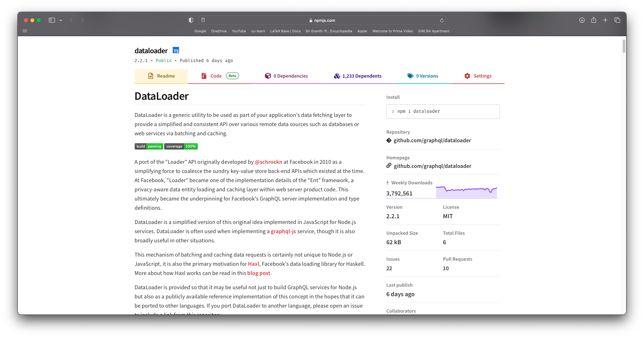Click the Public label under package name

pyautogui.click(x=164, y=61)
